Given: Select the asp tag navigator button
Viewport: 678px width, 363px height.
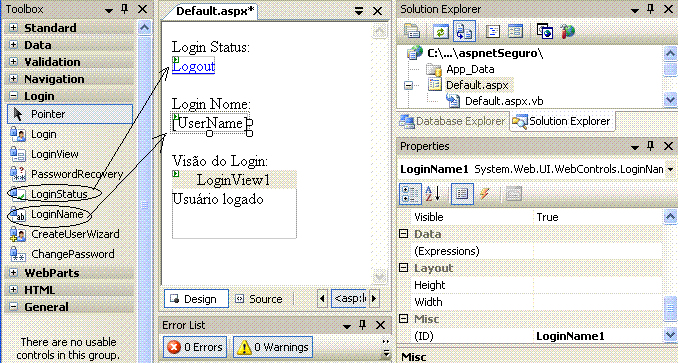Looking at the screenshot, I should point(349,299).
